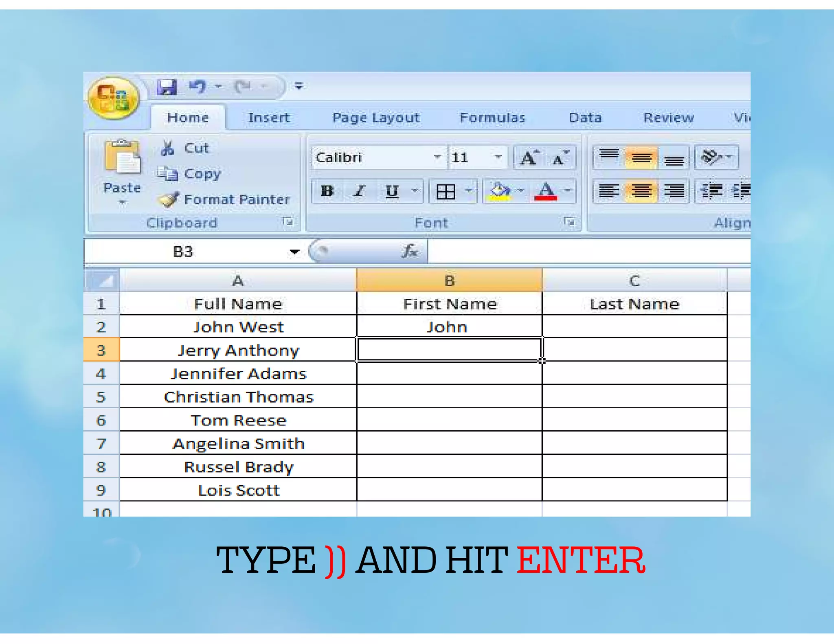Screen dimensions: 834x644
Task: Open the Calibri font name dropdown
Action: 437,157
